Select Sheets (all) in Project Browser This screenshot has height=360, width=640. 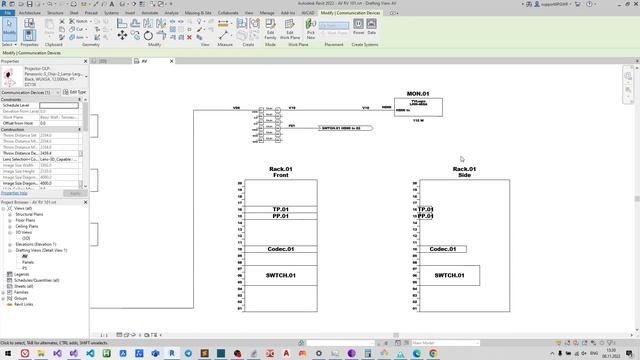(x=23, y=286)
